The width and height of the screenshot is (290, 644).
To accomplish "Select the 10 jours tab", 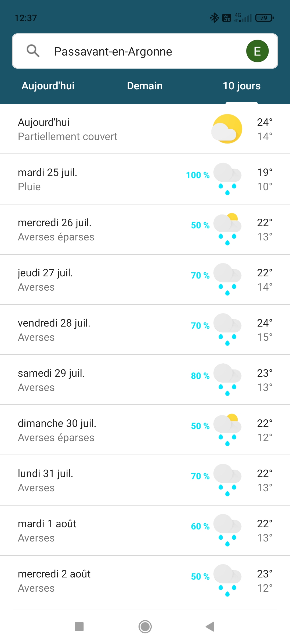I will (x=242, y=86).
